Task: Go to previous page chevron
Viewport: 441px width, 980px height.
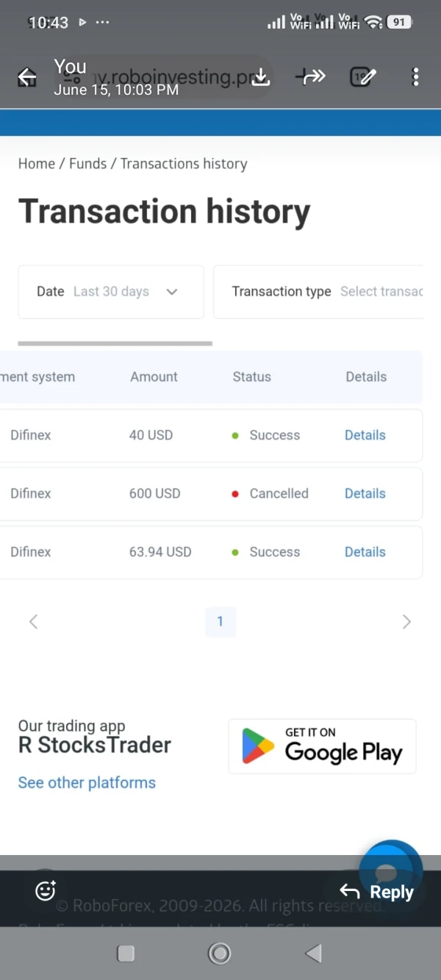Action: 33,622
